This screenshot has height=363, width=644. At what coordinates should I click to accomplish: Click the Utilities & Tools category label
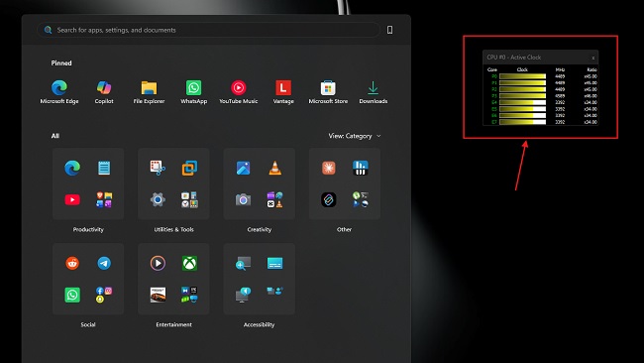pos(173,229)
